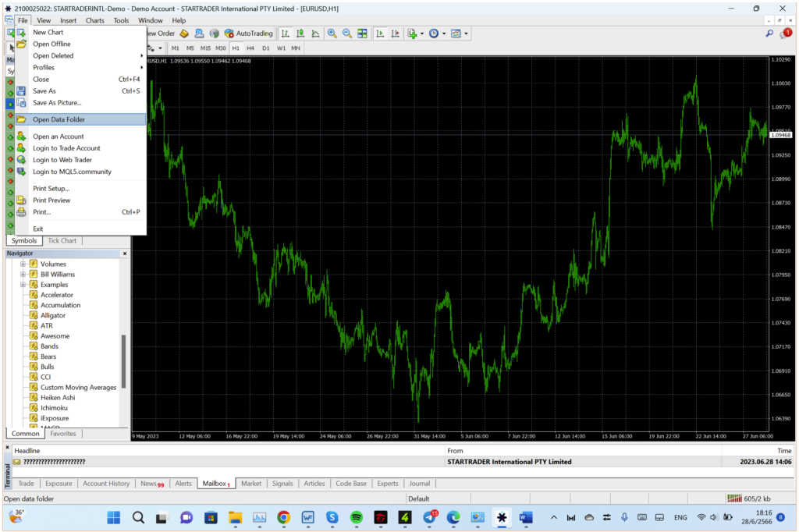The height and width of the screenshot is (532, 799).
Task: Close the Terminal panel
Action: 7,448
